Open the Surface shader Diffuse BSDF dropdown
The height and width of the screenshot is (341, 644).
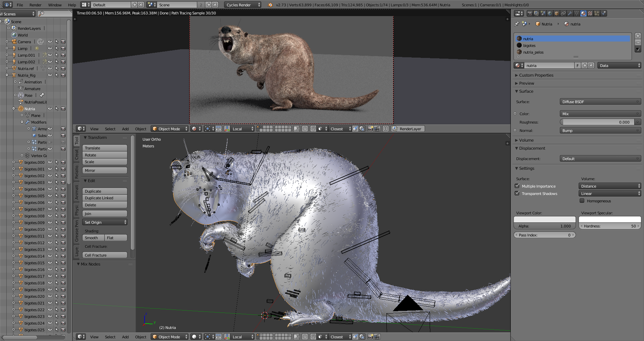point(600,102)
